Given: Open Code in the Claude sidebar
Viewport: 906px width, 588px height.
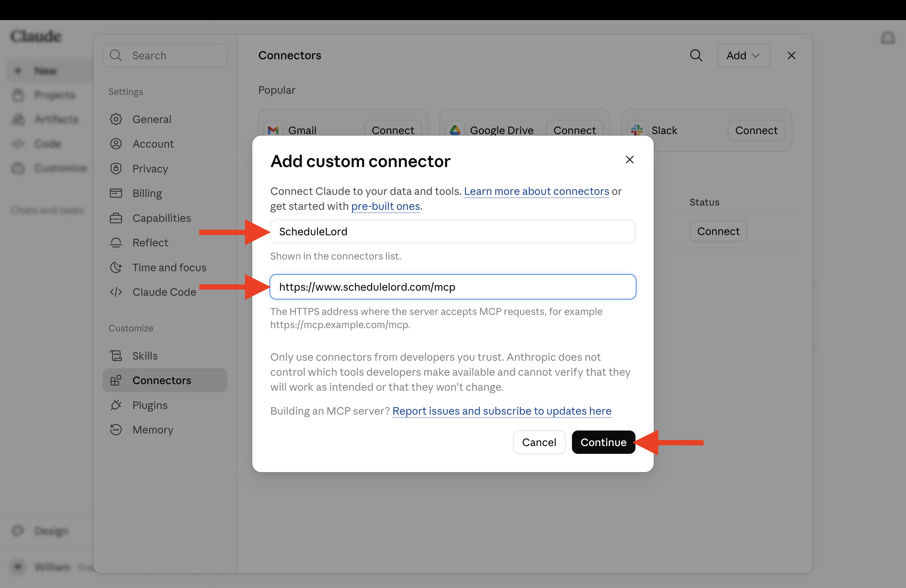Looking at the screenshot, I should 49,144.
